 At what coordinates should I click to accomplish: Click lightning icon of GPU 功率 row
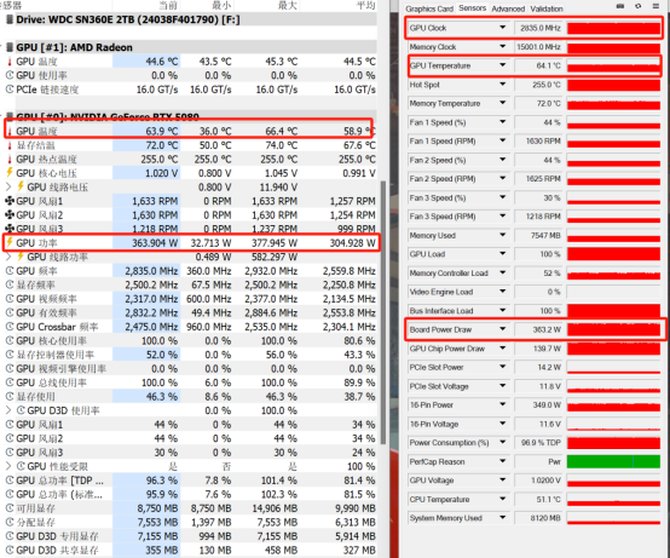(x=9, y=243)
